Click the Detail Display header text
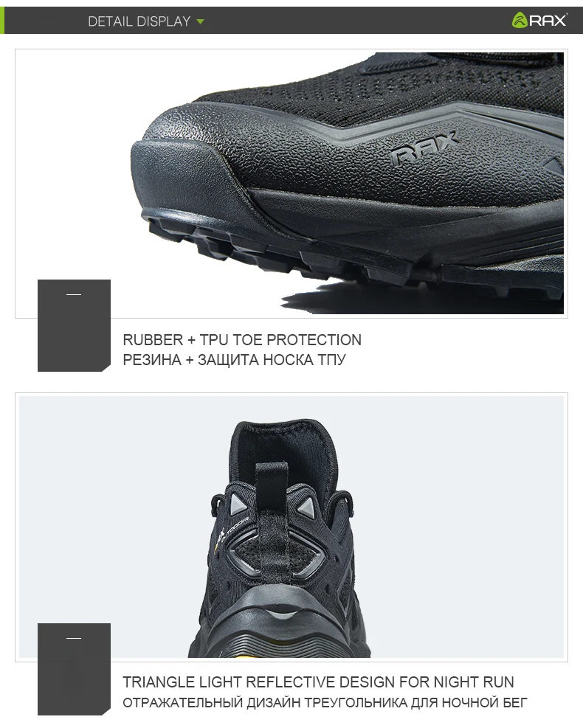The height and width of the screenshot is (728, 583). coord(139,21)
